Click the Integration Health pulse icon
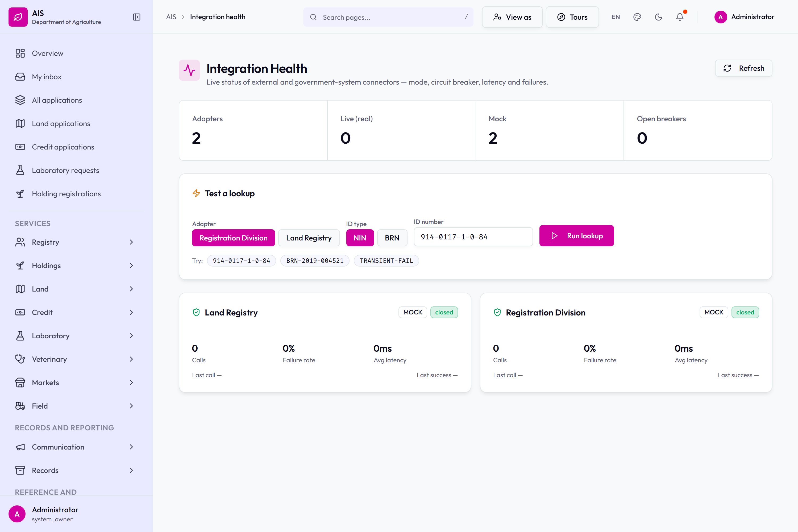The width and height of the screenshot is (798, 532). tap(189, 70)
